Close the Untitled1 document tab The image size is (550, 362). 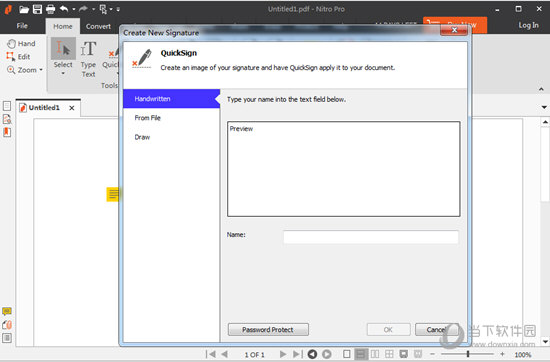point(72,108)
